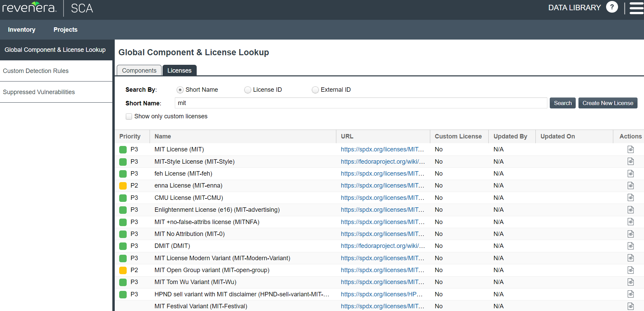Click view icon for DMIT row
Image resolution: width=644 pixels, height=311 pixels.
click(630, 246)
